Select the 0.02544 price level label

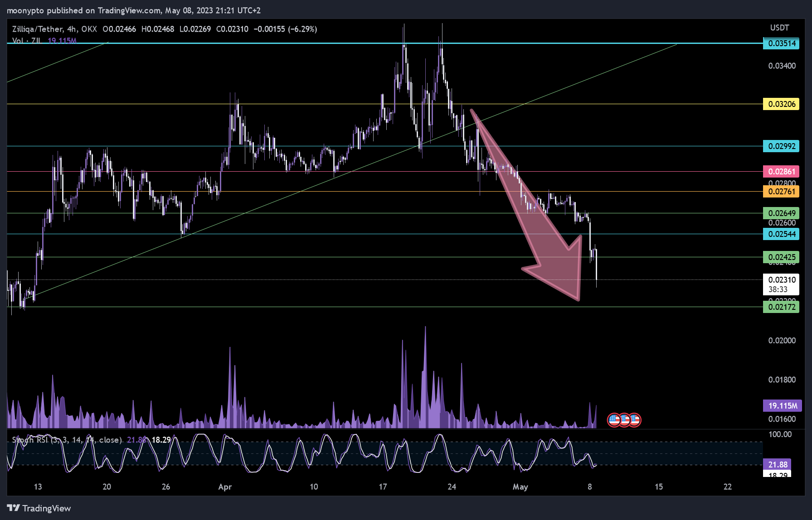[x=781, y=234]
